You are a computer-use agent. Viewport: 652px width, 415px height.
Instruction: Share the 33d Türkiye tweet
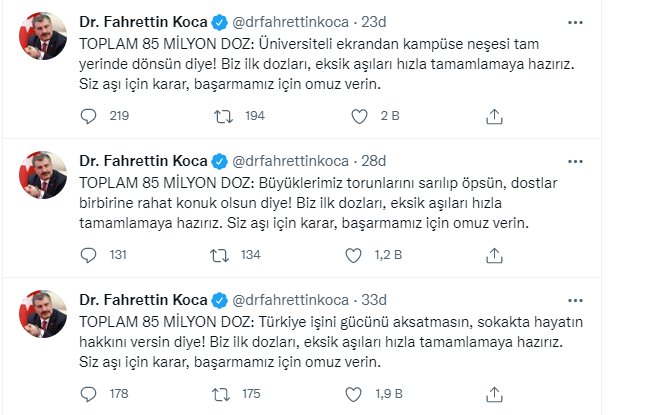point(494,395)
